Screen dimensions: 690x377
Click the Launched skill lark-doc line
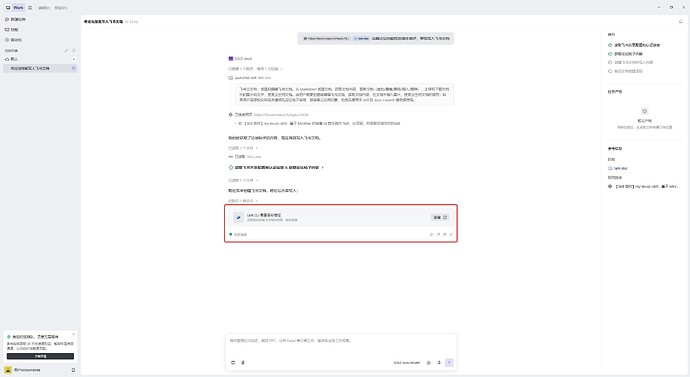click(x=250, y=78)
